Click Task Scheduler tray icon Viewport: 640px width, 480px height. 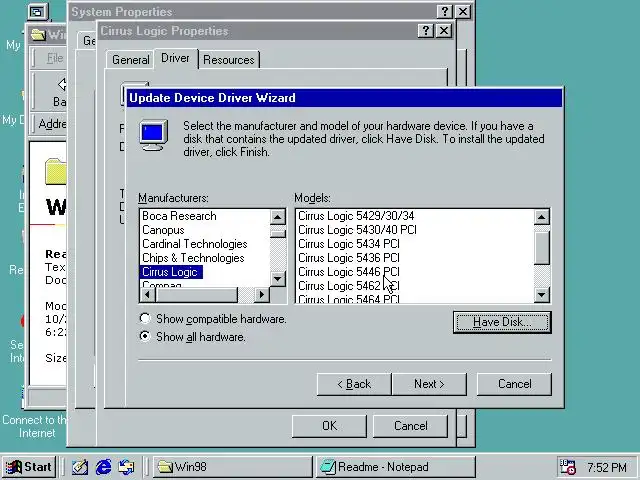568,467
